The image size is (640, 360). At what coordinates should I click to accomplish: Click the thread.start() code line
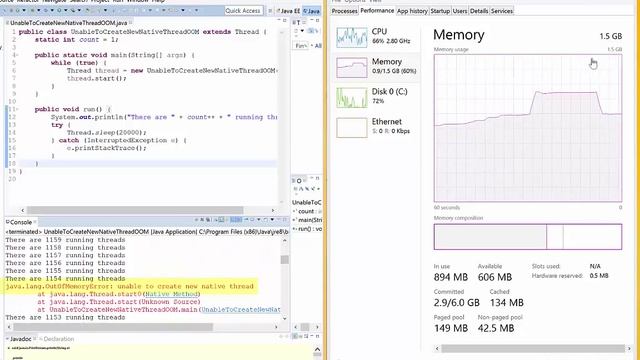tap(97, 78)
